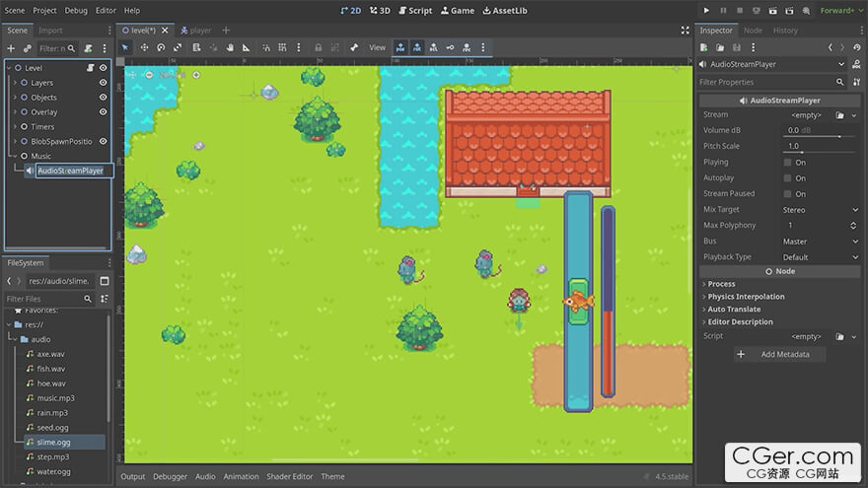This screenshot has height=488, width=868.
Task: Open the Shader Editor bottom panel
Action: pyautogui.click(x=289, y=477)
